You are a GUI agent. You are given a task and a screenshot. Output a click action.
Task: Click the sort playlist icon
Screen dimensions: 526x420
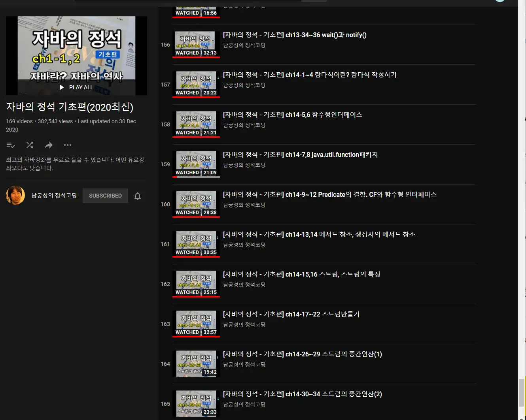pyautogui.click(x=11, y=145)
